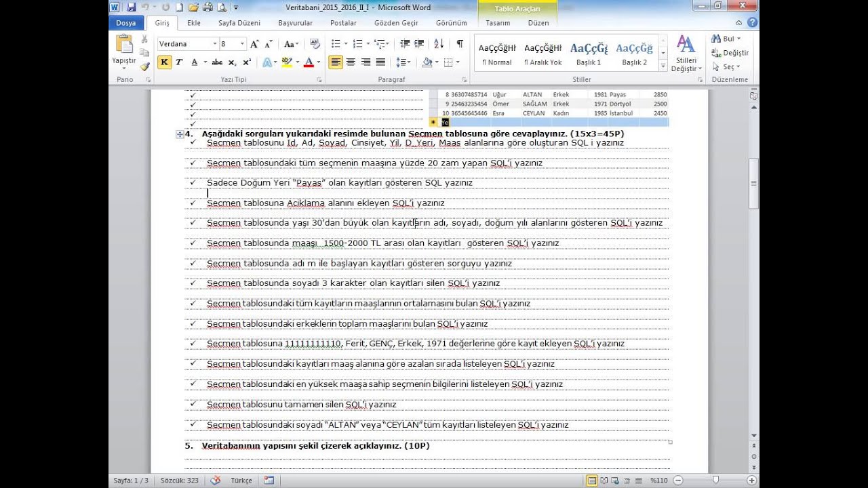Decrease the paragraph indent

coord(405,43)
